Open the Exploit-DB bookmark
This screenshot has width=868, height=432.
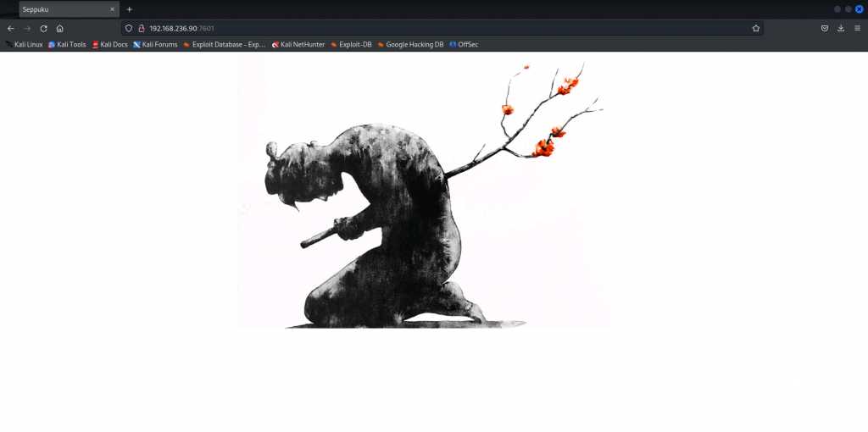tap(351, 44)
